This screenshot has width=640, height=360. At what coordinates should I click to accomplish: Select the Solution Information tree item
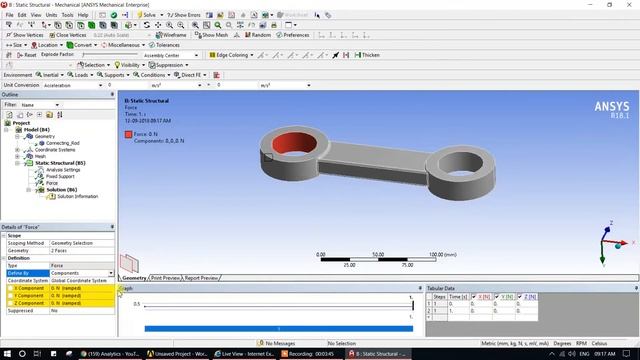pos(78,196)
